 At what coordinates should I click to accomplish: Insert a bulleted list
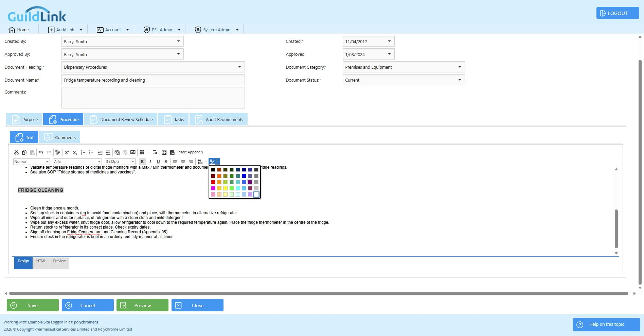[x=91, y=152]
